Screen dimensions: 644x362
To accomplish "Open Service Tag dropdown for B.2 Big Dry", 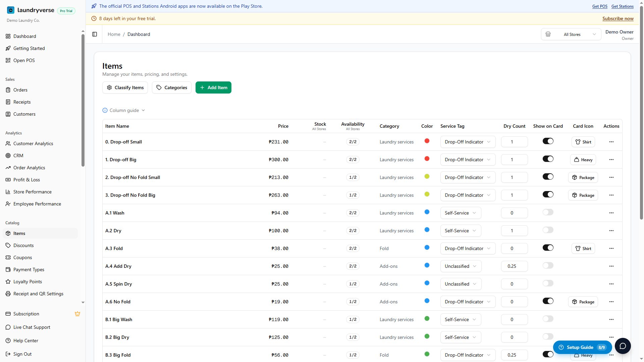I will tap(461, 337).
